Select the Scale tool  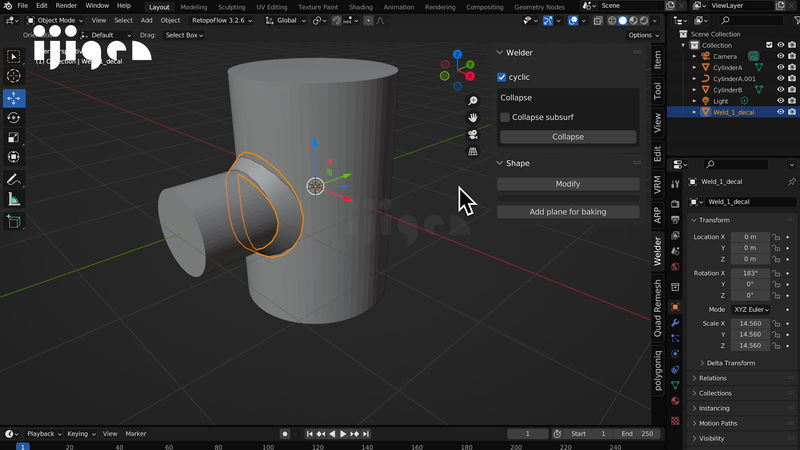pos(14,138)
